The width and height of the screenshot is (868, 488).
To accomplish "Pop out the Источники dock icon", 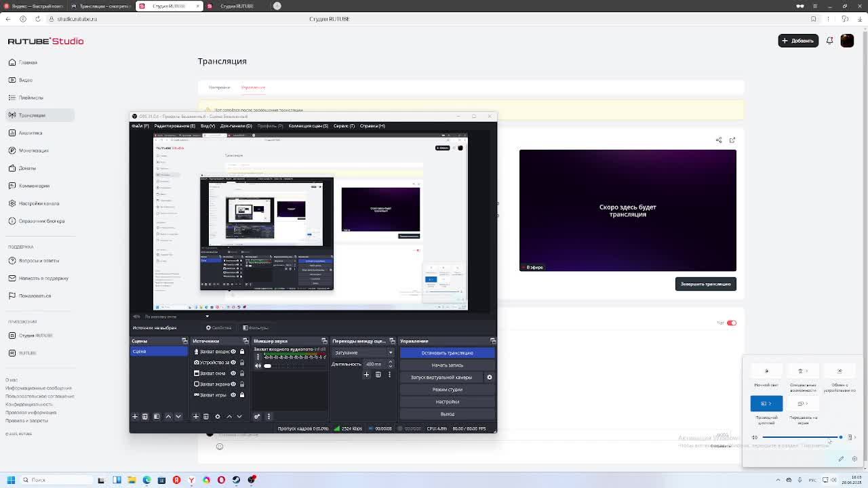I will point(245,341).
